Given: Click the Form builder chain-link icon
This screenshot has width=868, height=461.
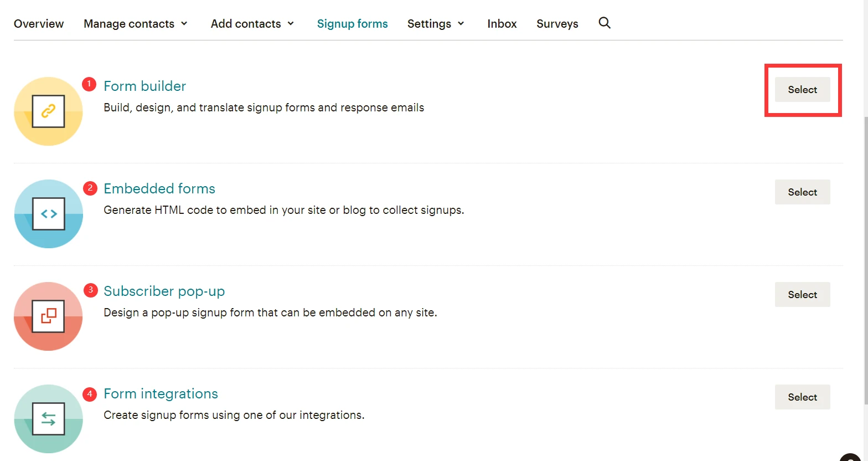Looking at the screenshot, I should tap(48, 111).
